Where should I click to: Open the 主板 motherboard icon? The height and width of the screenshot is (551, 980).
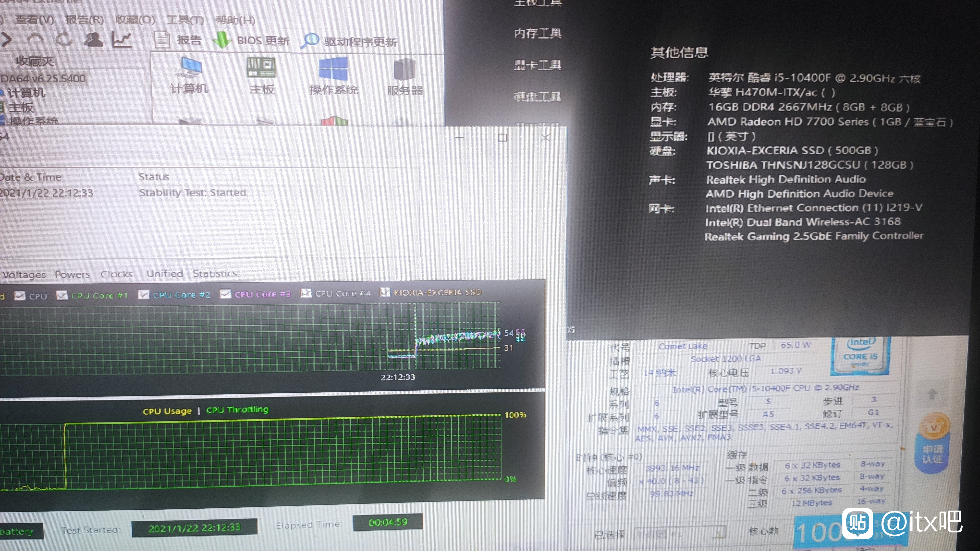(x=261, y=76)
